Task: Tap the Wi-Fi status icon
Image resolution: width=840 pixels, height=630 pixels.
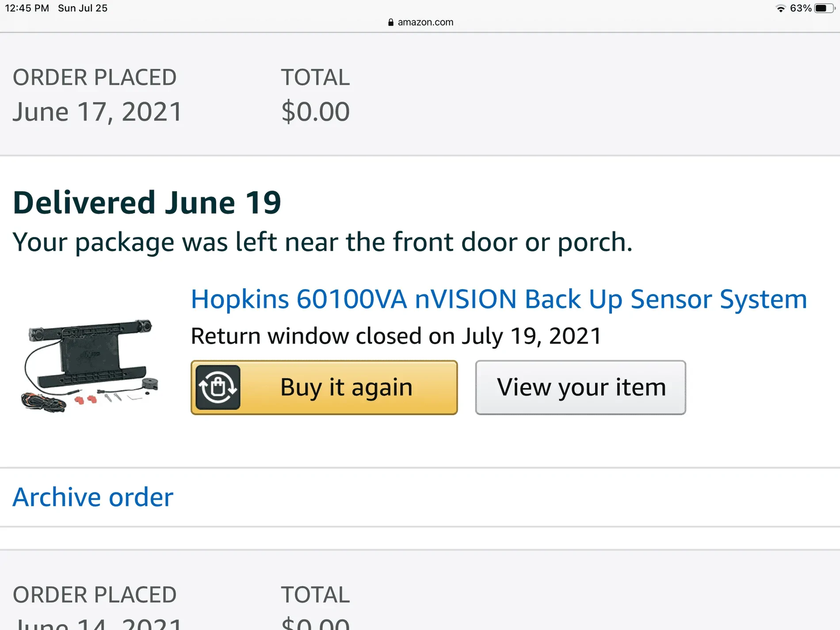Action: 781,8
